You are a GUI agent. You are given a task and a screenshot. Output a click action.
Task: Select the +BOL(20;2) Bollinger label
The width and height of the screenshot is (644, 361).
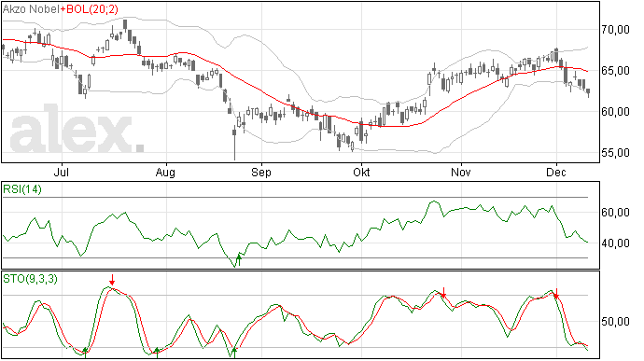point(90,9)
